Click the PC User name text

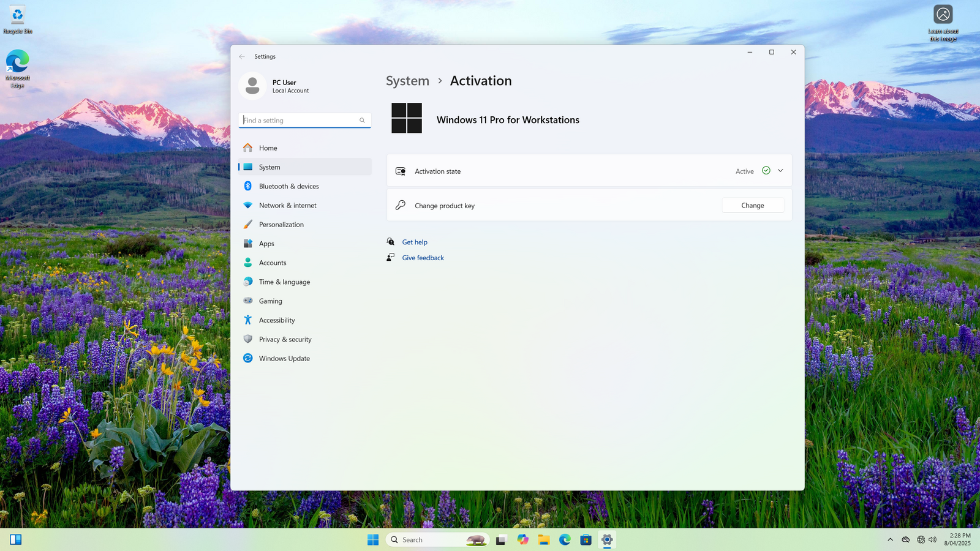[x=284, y=83]
